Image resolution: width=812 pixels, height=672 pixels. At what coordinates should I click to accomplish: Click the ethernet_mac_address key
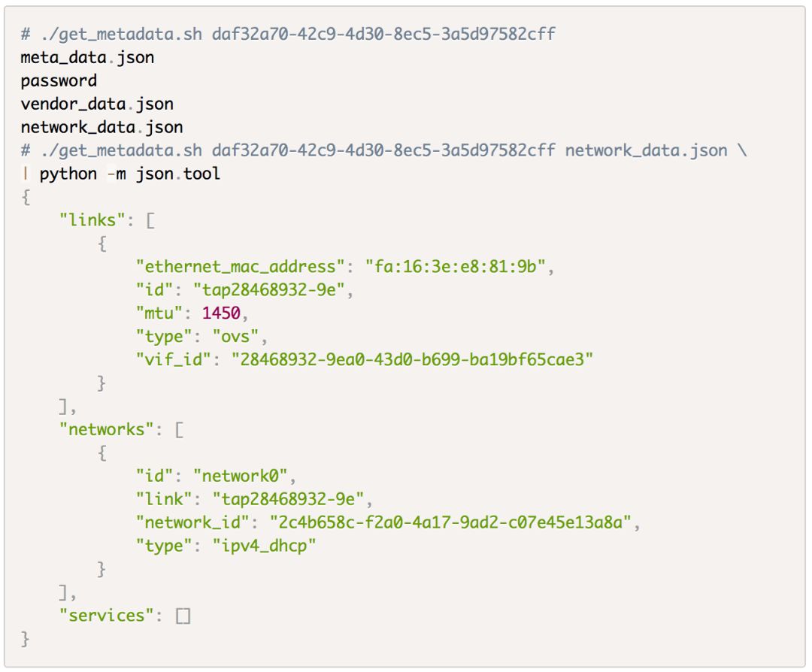coord(239,267)
